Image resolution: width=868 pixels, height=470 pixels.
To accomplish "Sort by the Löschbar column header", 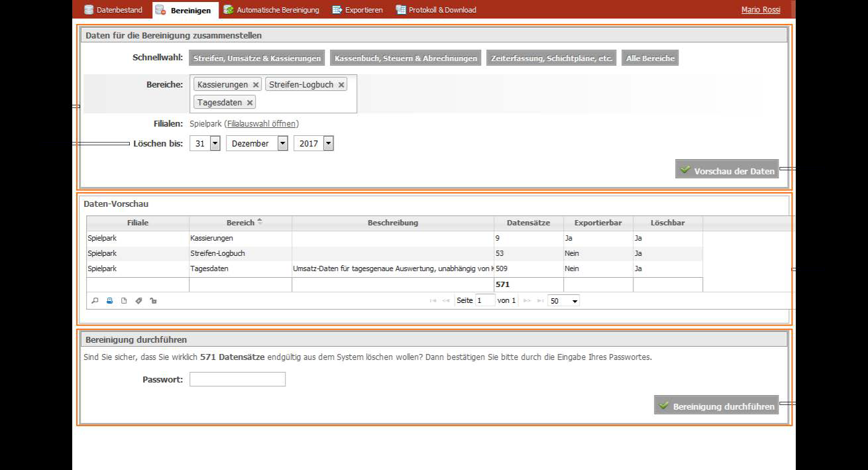I will pos(668,223).
